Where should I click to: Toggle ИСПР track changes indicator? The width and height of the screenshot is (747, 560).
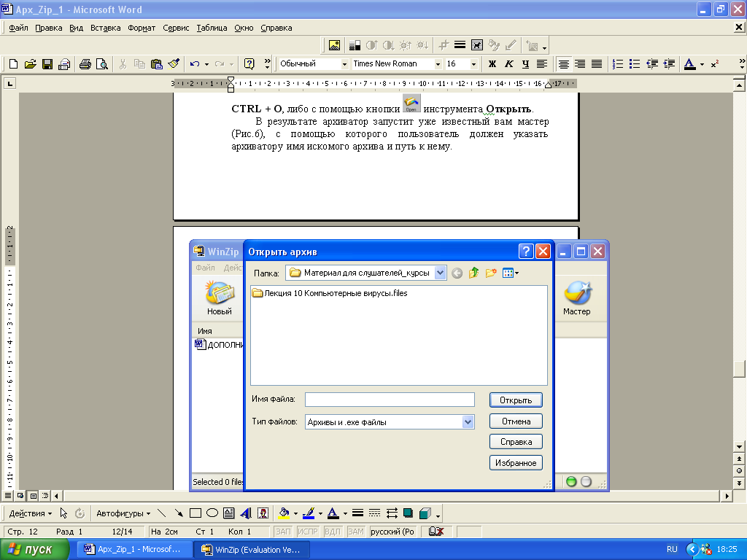(x=307, y=532)
